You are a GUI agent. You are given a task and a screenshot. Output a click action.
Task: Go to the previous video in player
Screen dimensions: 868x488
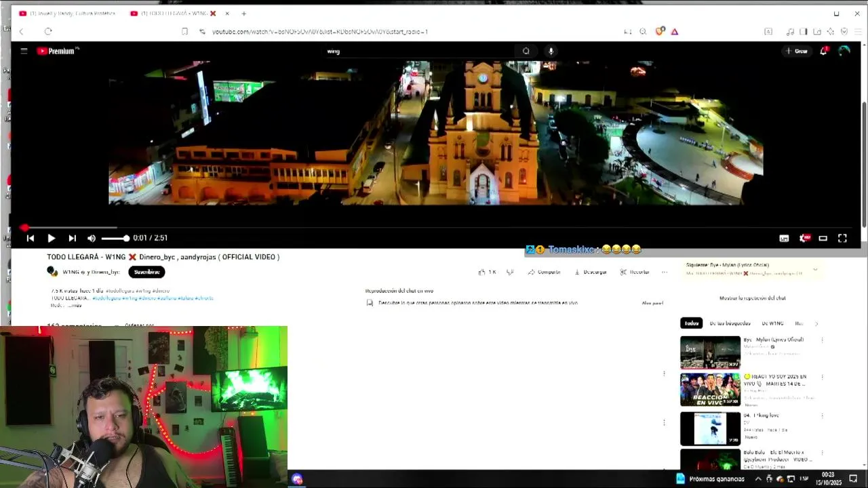pyautogui.click(x=30, y=238)
